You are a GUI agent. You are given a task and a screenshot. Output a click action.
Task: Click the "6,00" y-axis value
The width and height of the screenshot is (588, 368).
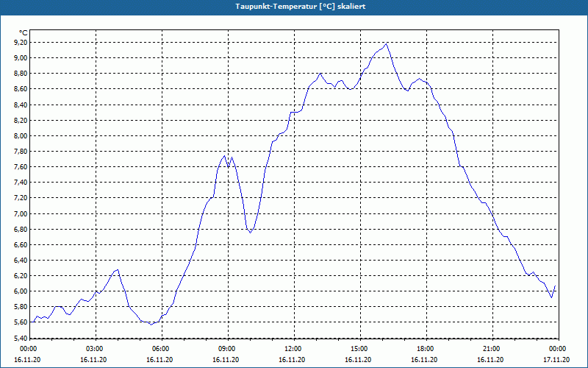(x=21, y=291)
